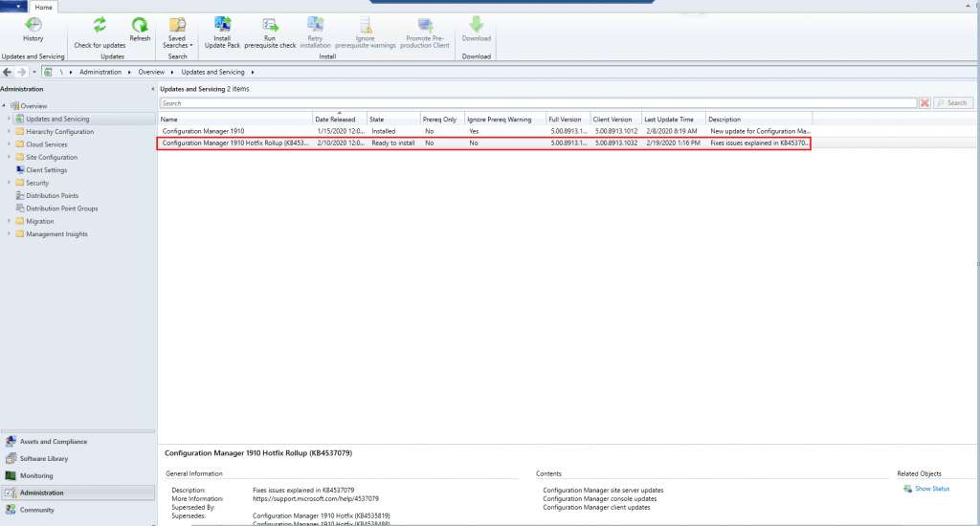Open History in the ribbon

coord(33,30)
